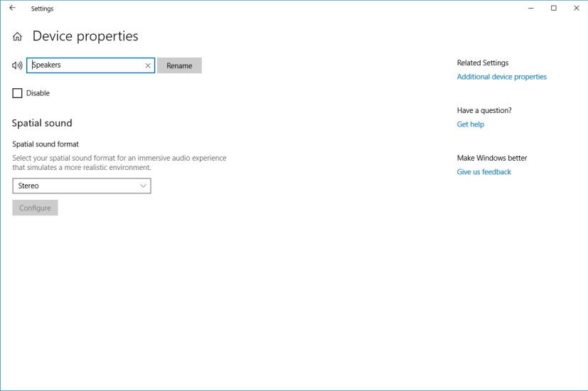Click the Related Settings heading
Viewport: 588px width, 391px height.
[x=482, y=63]
